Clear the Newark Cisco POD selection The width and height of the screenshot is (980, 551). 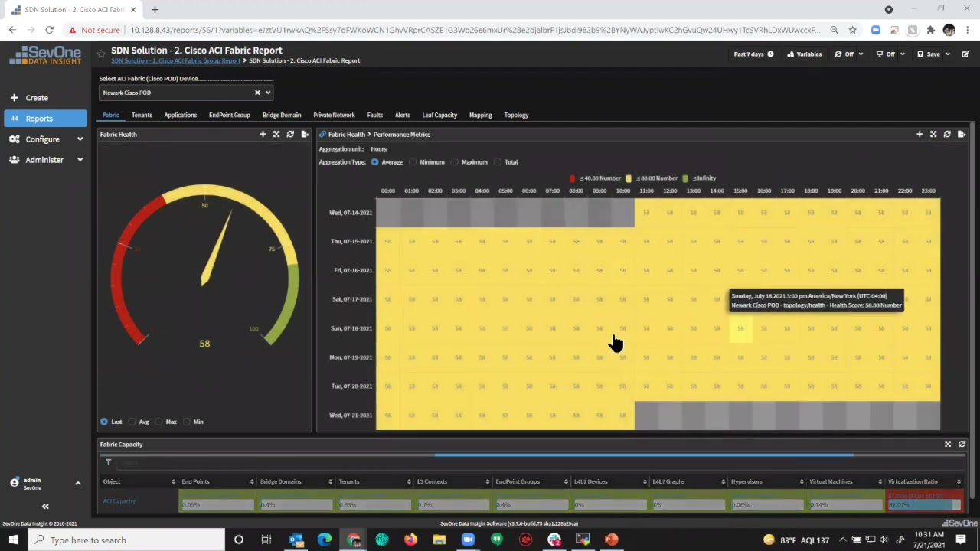click(257, 93)
